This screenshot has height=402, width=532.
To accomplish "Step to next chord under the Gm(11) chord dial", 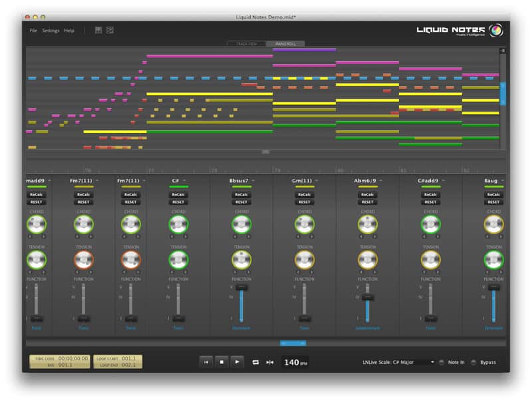I will (311, 237).
